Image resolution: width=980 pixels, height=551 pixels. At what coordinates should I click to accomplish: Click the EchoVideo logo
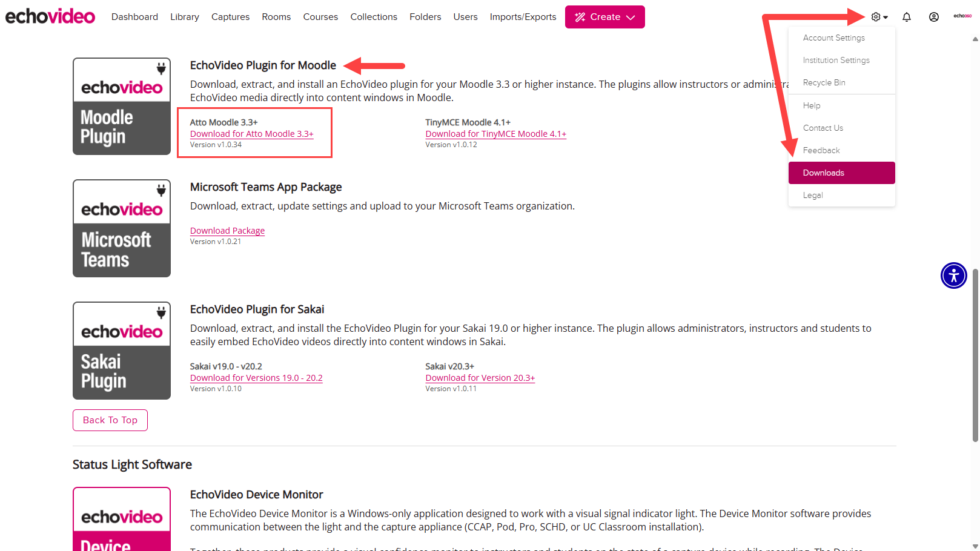50,16
